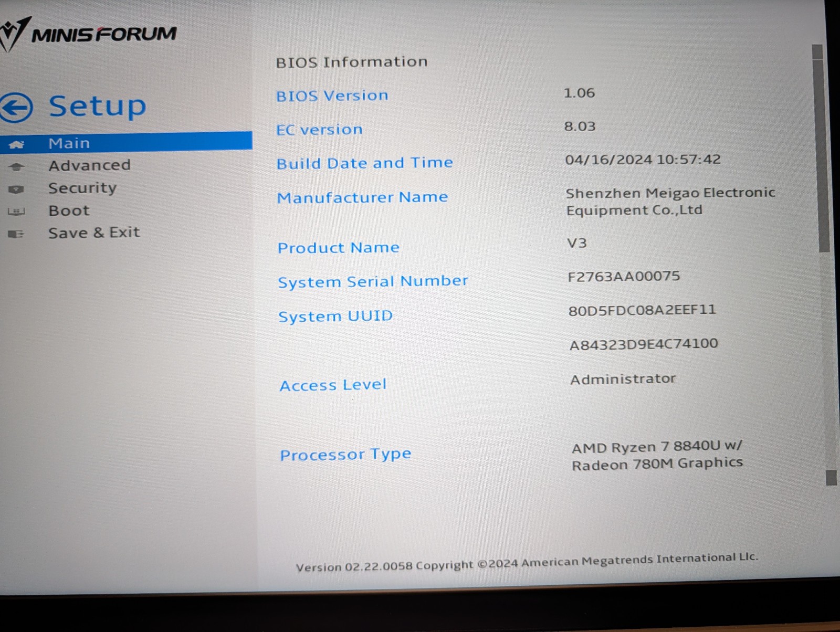Select the Access Level label

point(333,385)
